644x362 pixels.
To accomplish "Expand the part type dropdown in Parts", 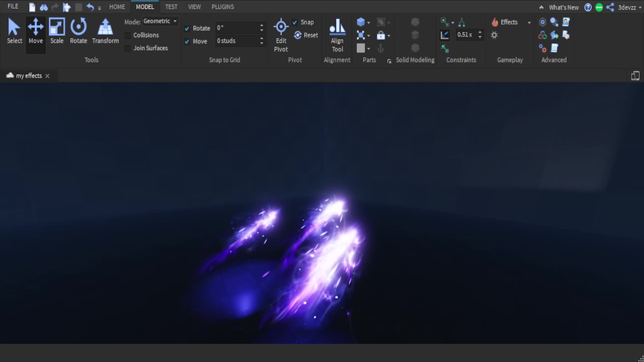I will pos(368,22).
